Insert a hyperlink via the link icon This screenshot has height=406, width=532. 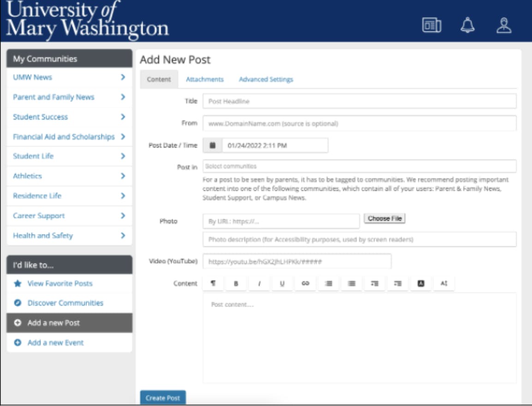[x=305, y=283]
